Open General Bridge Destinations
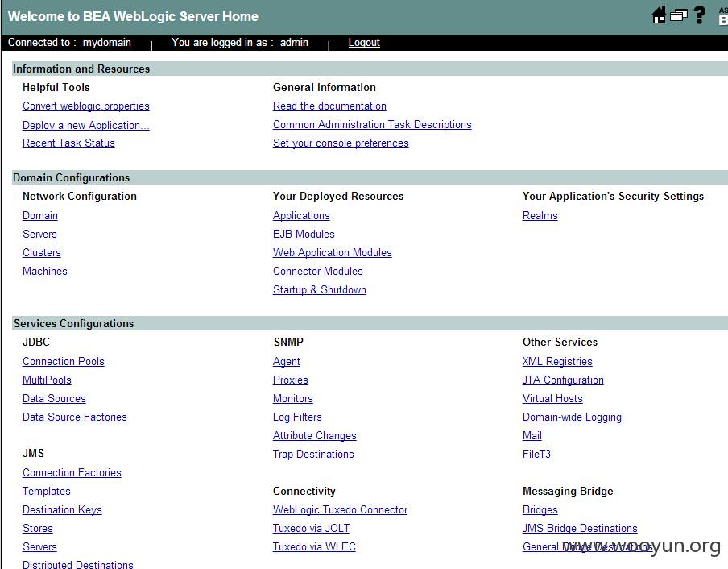The height and width of the screenshot is (569, 728). coord(587,547)
